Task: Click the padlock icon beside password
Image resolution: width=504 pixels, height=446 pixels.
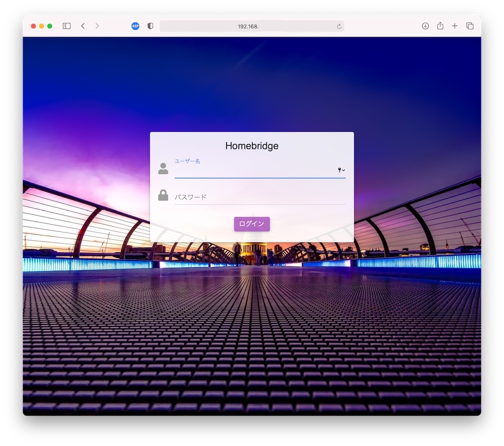Action: (x=163, y=196)
